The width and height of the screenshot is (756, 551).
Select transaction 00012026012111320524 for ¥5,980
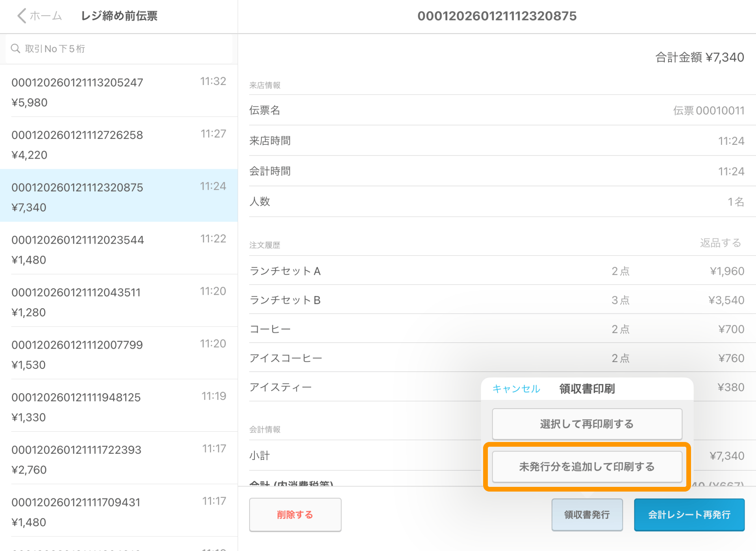coord(118,91)
